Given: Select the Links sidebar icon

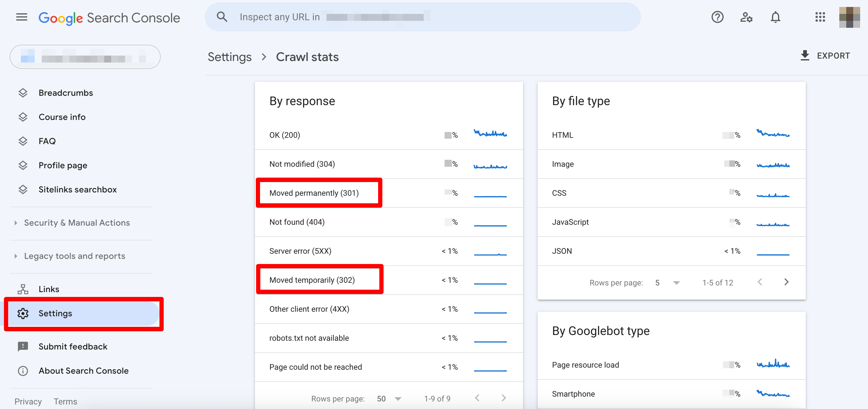Looking at the screenshot, I should pyautogui.click(x=23, y=289).
